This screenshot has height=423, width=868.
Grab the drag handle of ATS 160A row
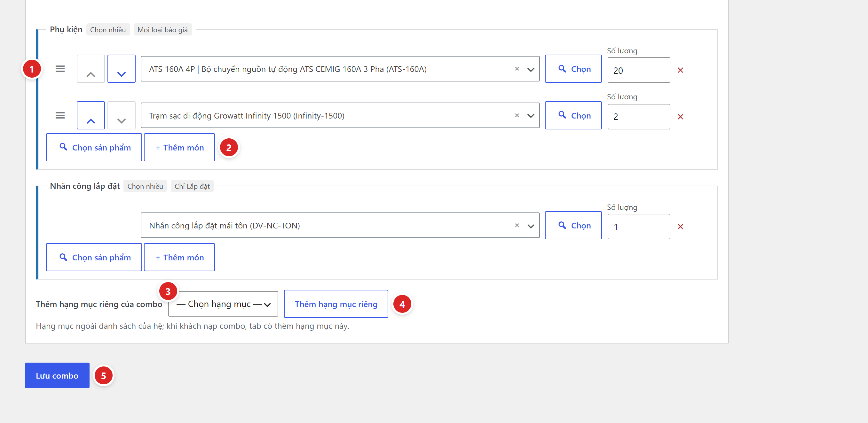pos(60,69)
